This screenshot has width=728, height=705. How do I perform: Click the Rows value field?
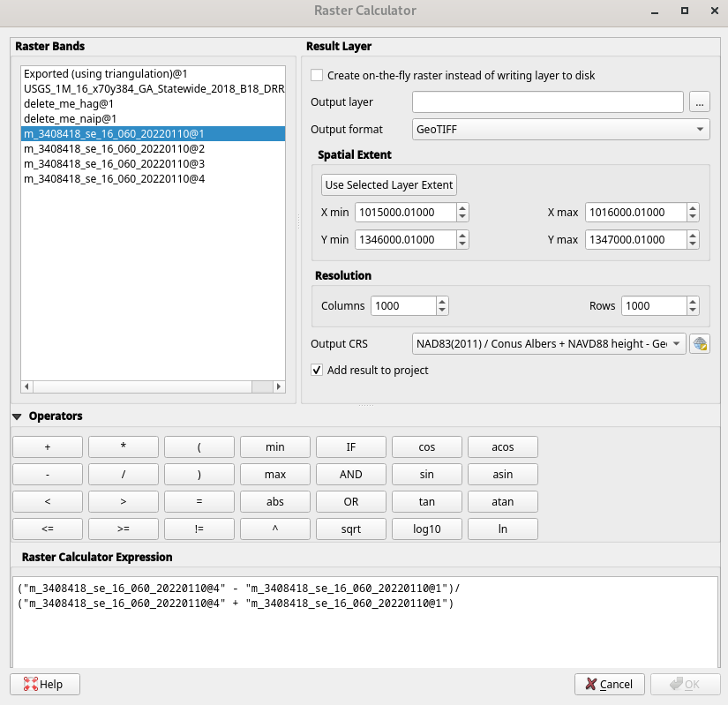pyautogui.click(x=654, y=306)
